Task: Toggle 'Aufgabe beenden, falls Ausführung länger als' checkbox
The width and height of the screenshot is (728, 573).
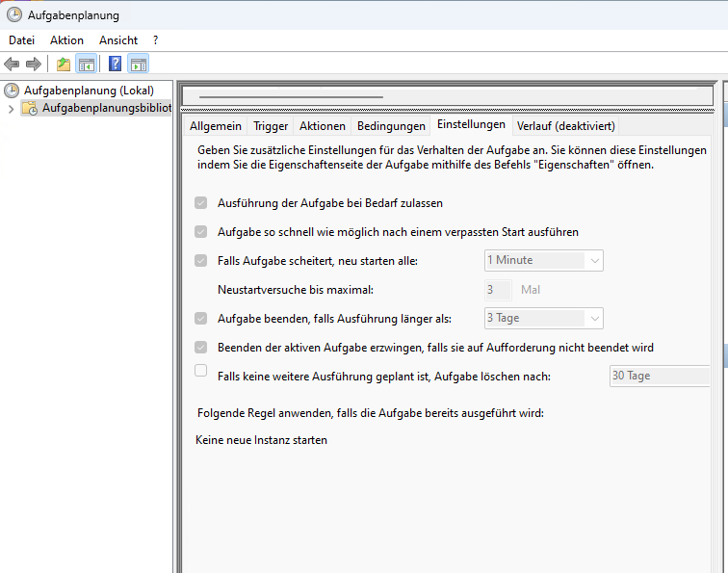Action: (200, 318)
